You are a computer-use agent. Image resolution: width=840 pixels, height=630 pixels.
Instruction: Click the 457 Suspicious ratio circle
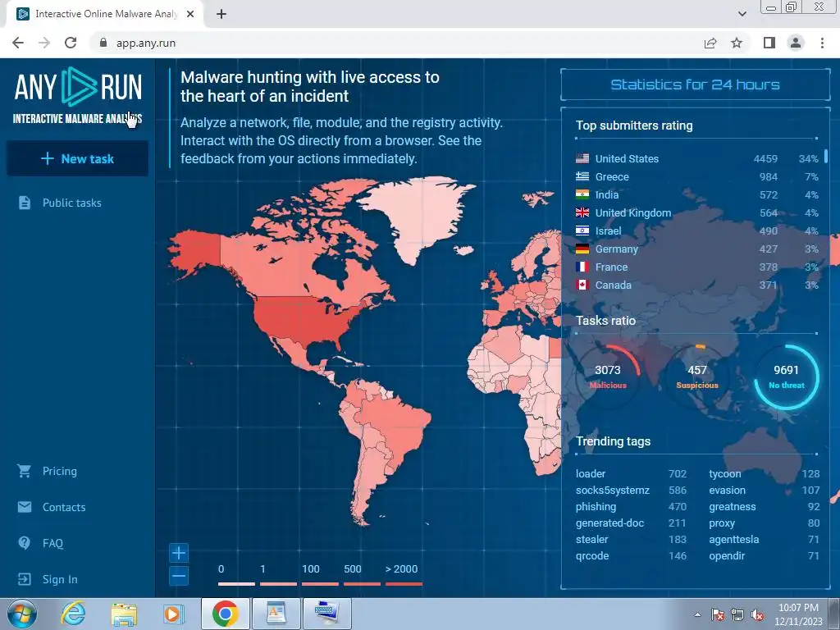tap(697, 377)
